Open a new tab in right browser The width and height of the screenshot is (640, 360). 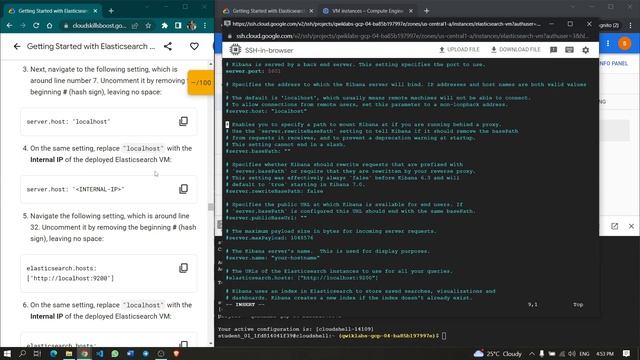[x=427, y=11]
